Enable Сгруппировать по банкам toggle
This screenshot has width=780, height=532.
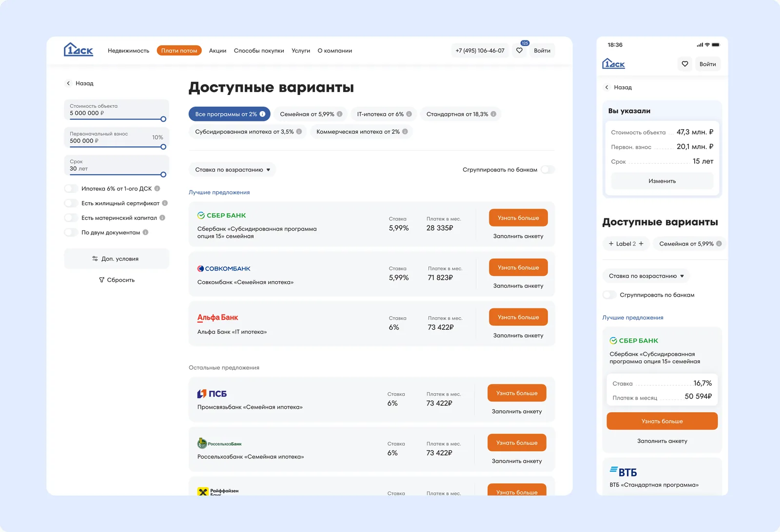[547, 170]
